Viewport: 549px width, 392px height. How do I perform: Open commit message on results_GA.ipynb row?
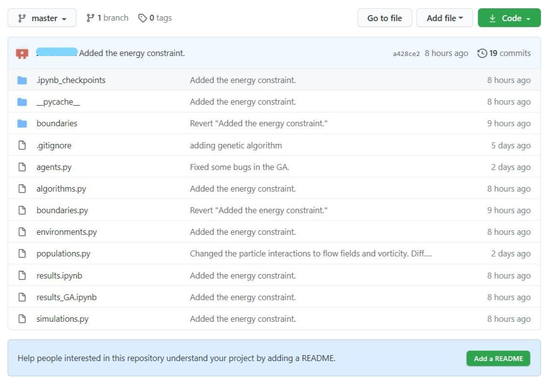point(243,297)
